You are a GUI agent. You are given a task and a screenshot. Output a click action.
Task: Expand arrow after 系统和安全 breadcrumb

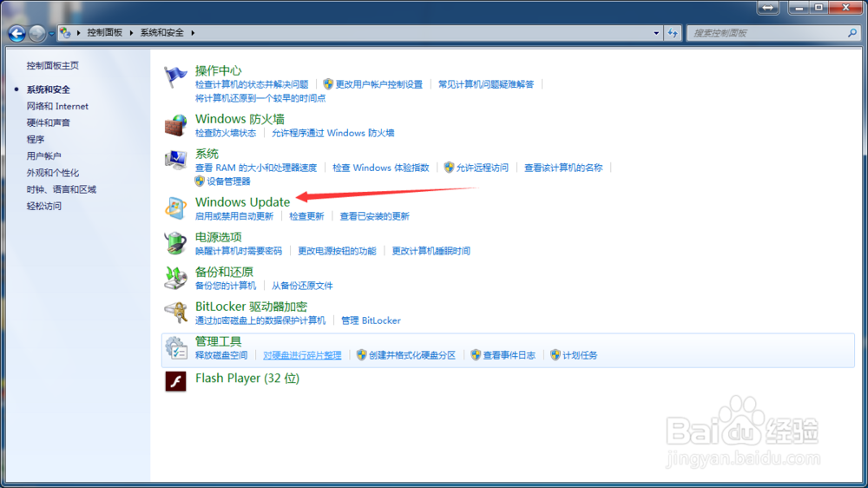(193, 33)
